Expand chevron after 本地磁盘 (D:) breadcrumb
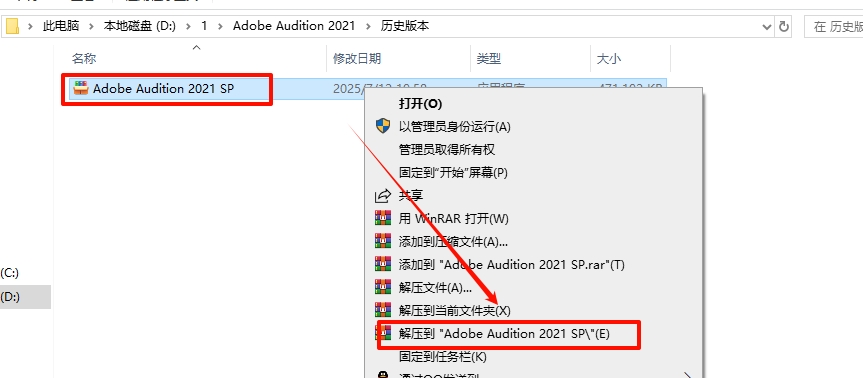 coord(189,26)
